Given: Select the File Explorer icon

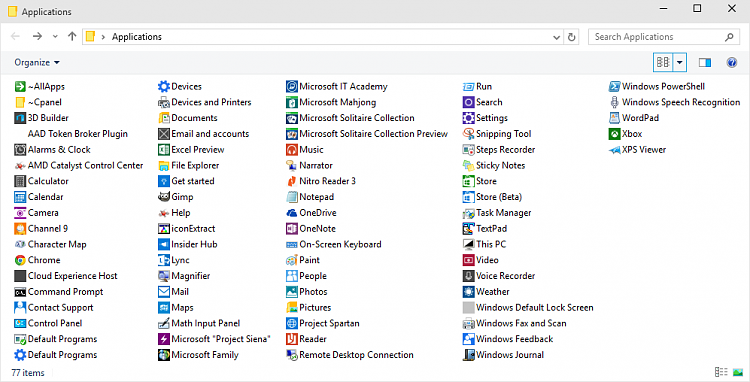Looking at the screenshot, I should (x=164, y=165).
